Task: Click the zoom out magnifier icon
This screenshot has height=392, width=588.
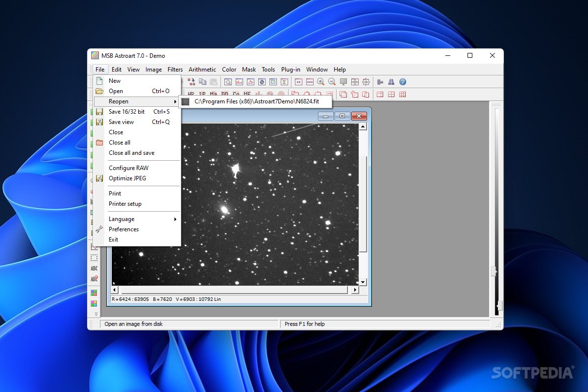Action: point(332,82)
